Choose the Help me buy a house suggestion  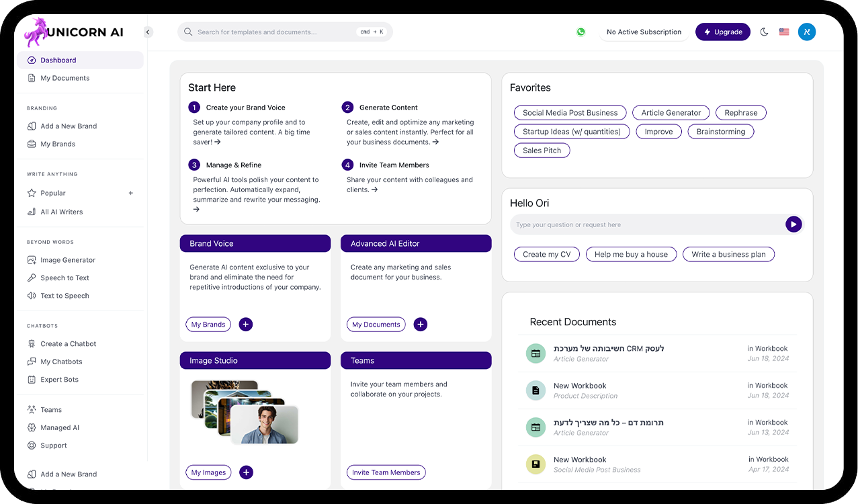click(631, 255)
